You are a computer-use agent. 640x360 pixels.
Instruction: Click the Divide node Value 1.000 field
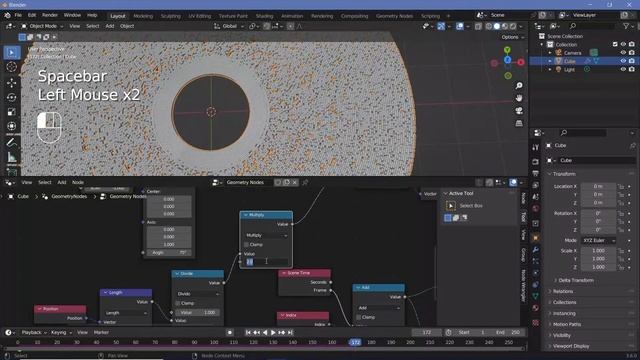click(x=198, y=313)
